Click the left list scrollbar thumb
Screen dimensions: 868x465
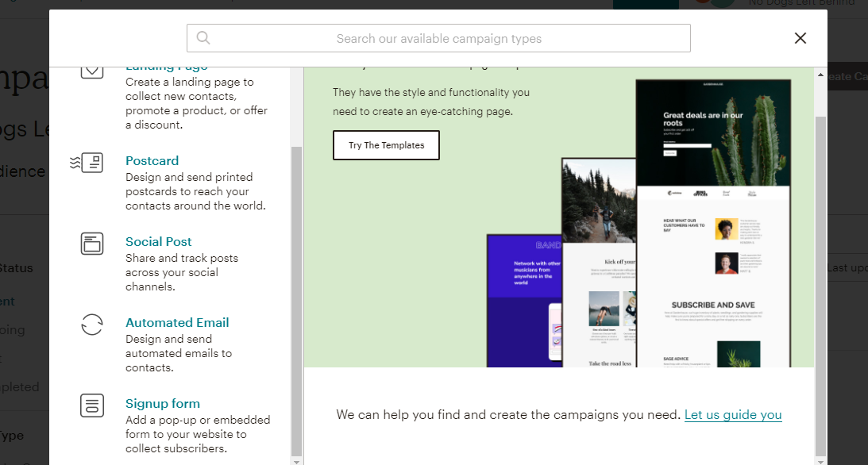(x=296, y=302)
